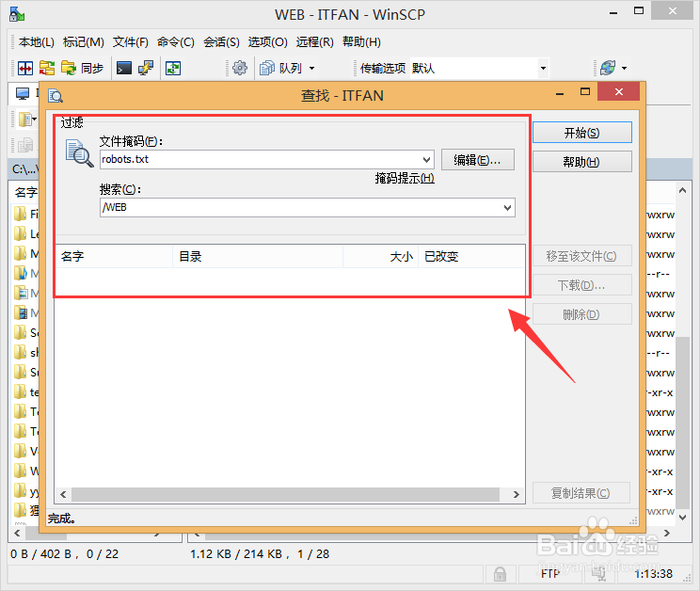
Task: Open the 标记(M) menu
Action: (84, 42)
